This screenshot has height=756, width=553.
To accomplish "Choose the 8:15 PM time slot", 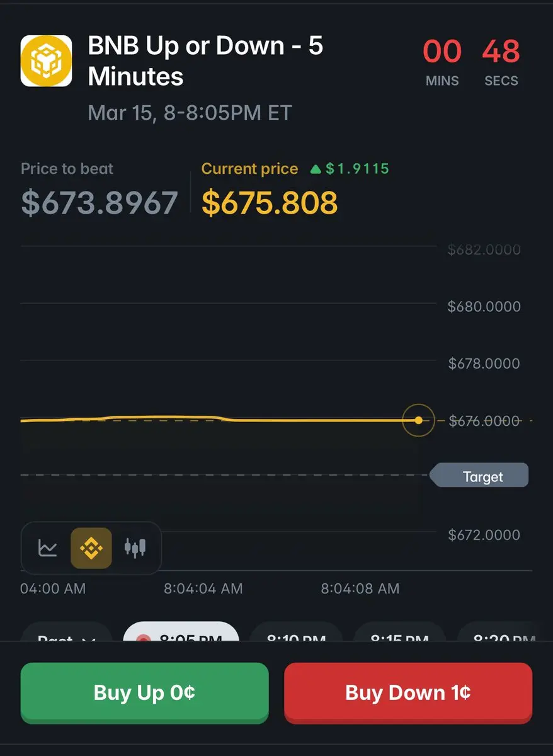I will click(x=399, y=635).
